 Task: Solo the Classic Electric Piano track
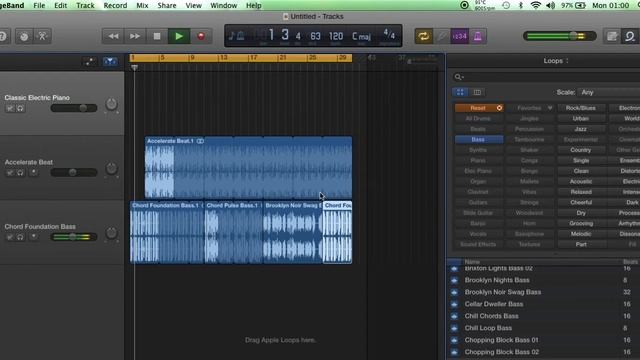(20, 108)
